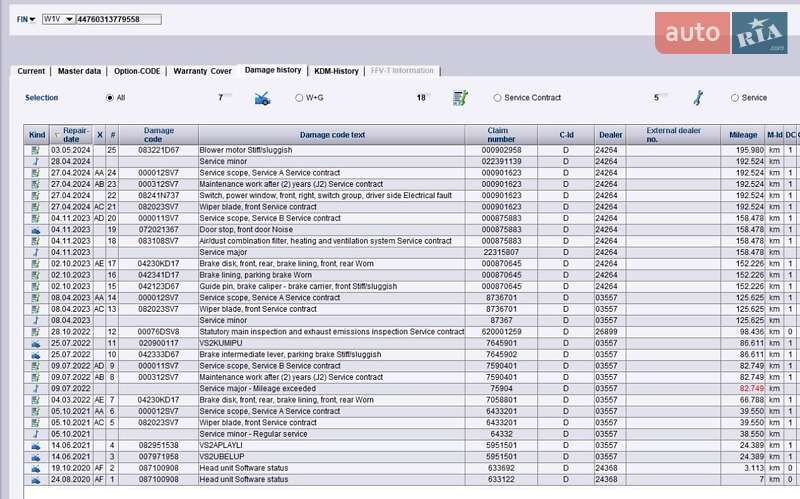Select the W+G radio button
This screenshot has width=800, height=499.
click(x=299, y=97)
